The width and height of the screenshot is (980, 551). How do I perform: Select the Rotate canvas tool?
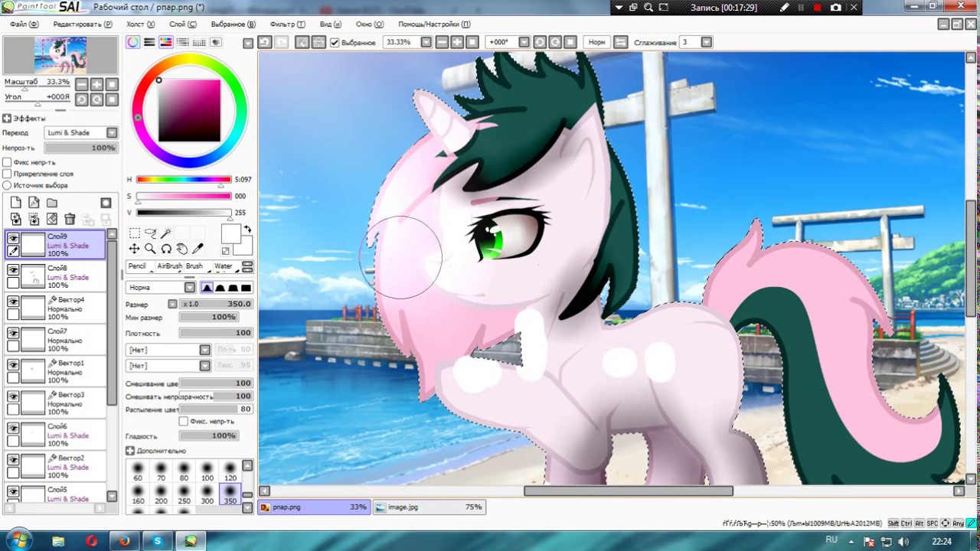(x=166, y=249)
